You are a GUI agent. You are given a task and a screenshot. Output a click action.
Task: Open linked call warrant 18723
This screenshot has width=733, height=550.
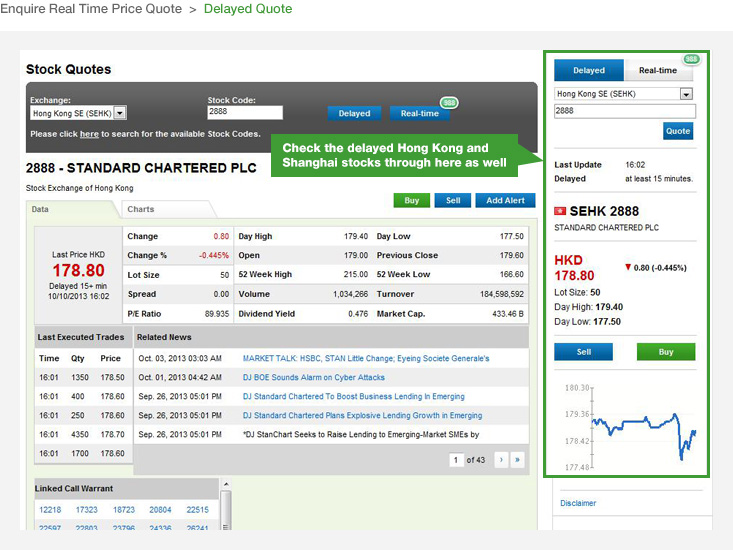pyautogui.click(x=124, y=510)
